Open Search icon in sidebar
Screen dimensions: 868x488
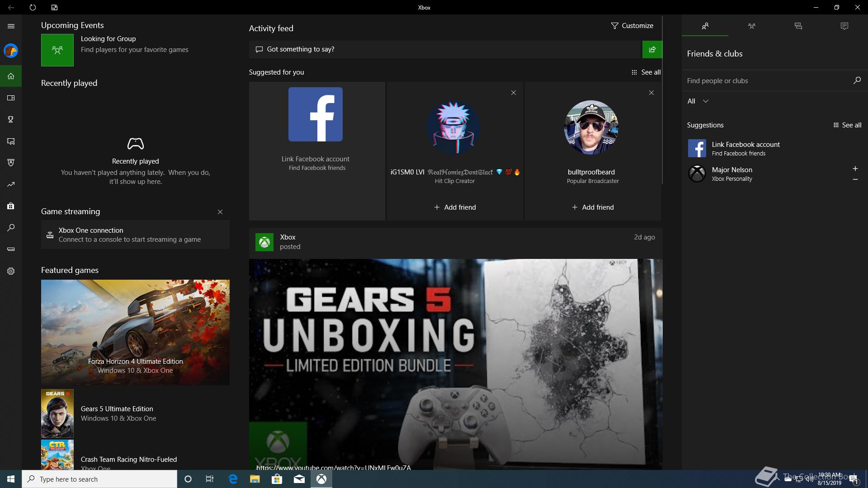pos(11,228)
